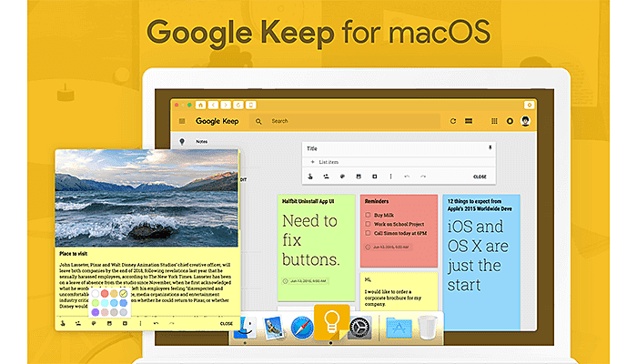Viewport: 637px width, 364px height.
Task: Add a List item in new note
Action: click(329, 162)
